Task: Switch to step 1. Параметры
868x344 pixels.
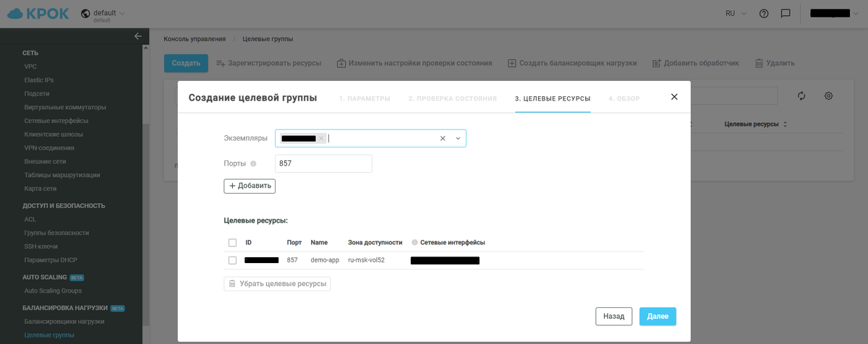Action: (x=365, y=98)
